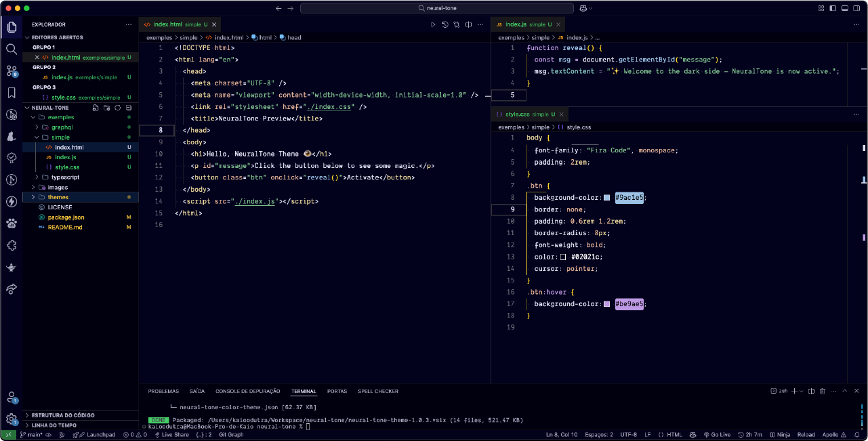Viewport: 868px width, 441px height.
Task: Switch to CONSOLE DE DEPURAÇÃO tab
Action: (248, 391)
